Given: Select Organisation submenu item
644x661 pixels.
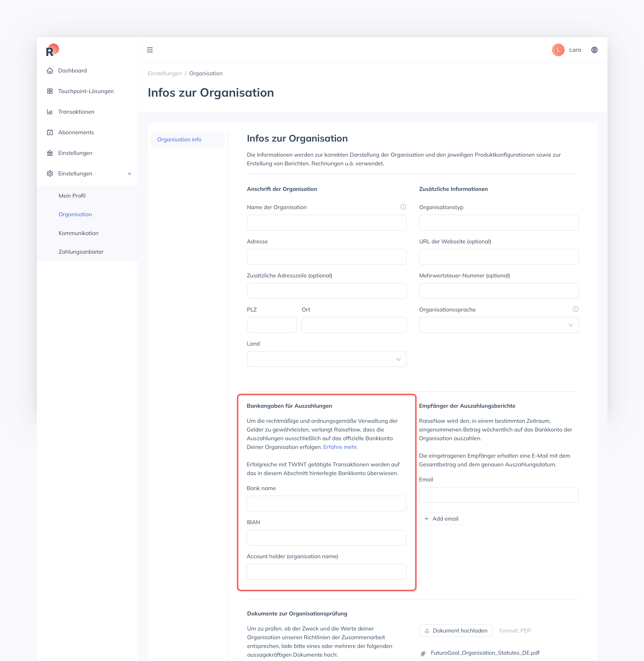Looking at the screenshot, I should coord(75,214).
